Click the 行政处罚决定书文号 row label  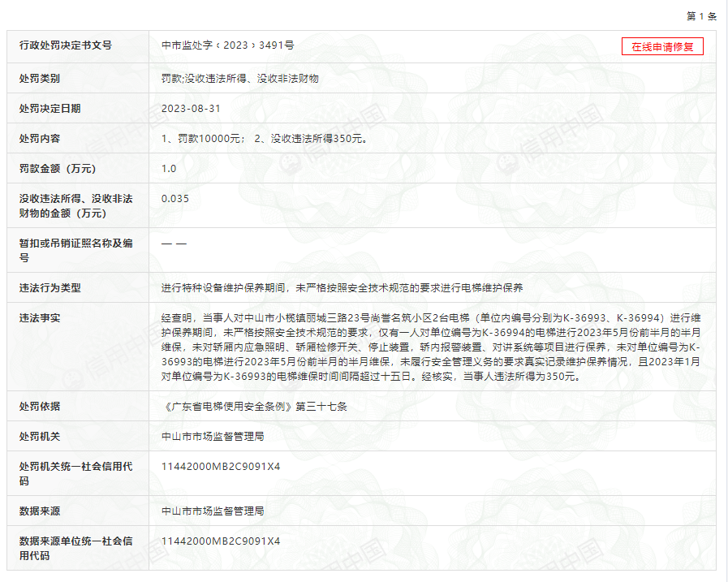click(x=66, y=45)
